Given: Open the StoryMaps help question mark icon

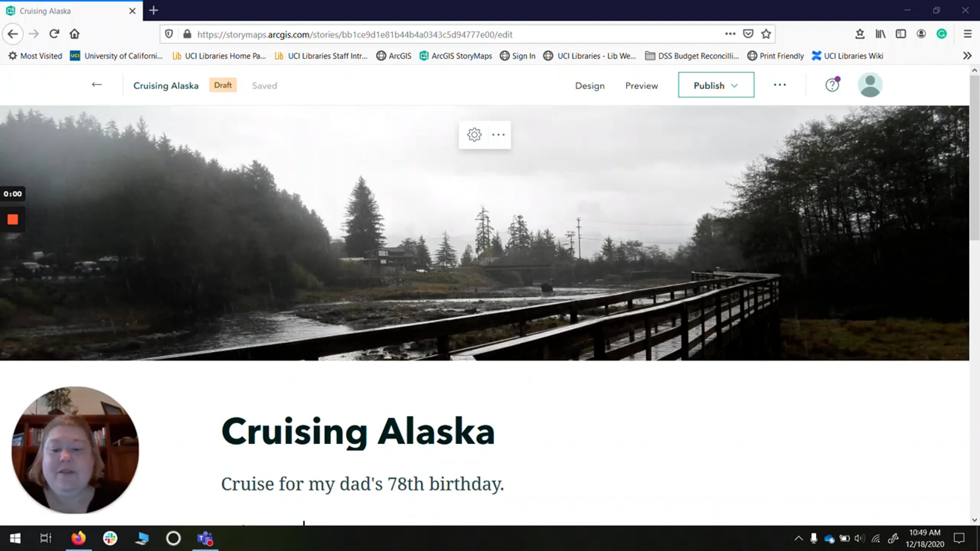Looking at the screenshot, I should (832, 85).
